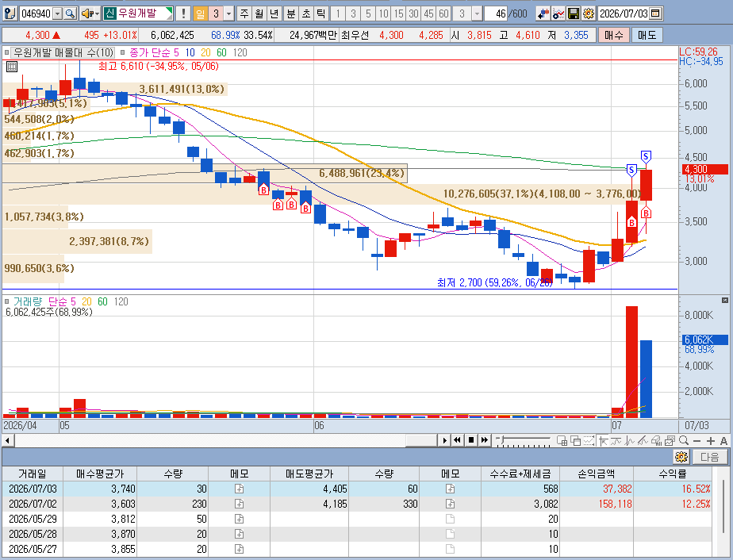Click the 매도평균가 column header
This screenshot has width=733, height=560.
coord(309,474)
